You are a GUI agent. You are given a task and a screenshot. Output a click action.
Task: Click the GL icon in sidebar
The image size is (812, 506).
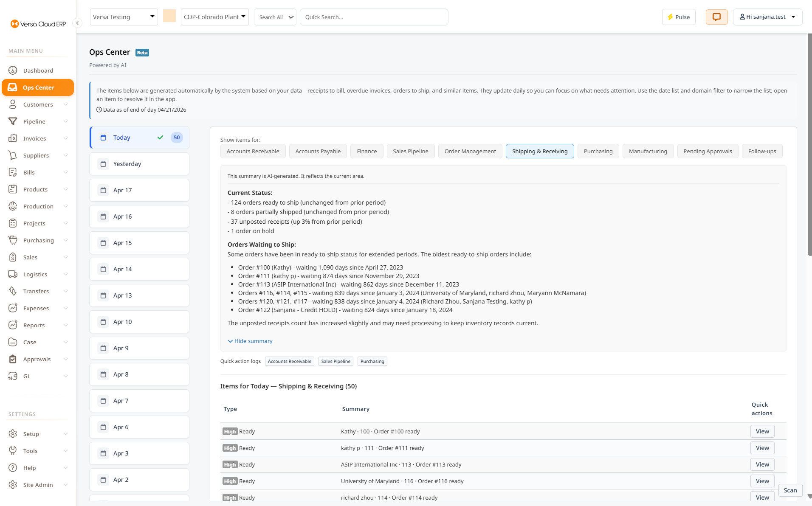13,376
